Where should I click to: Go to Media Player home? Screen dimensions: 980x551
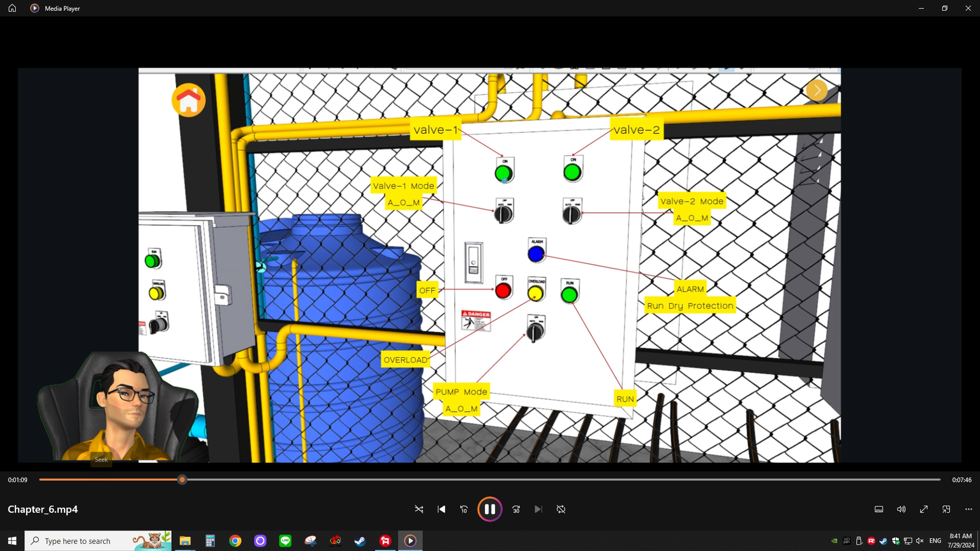coord(12,8)
